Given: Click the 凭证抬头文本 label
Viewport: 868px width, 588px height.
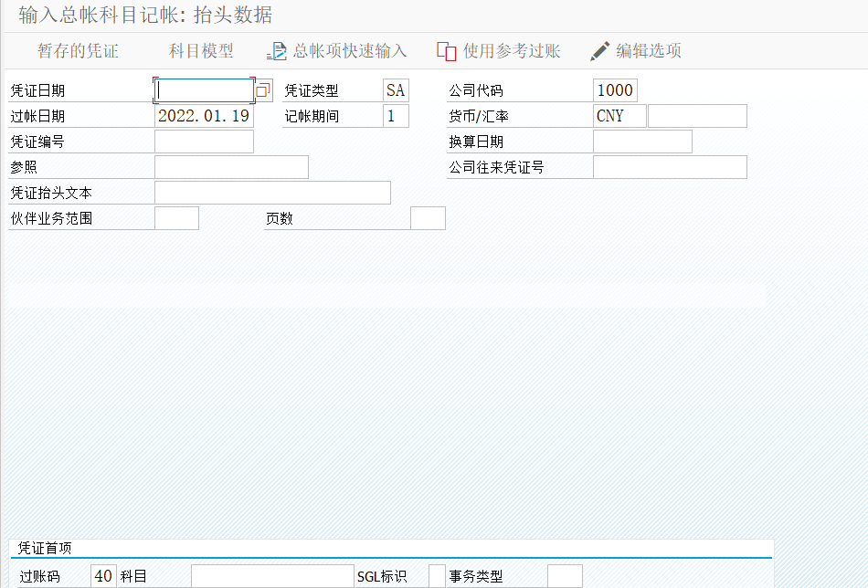Looking at the screenshot, I should (51, 193).
